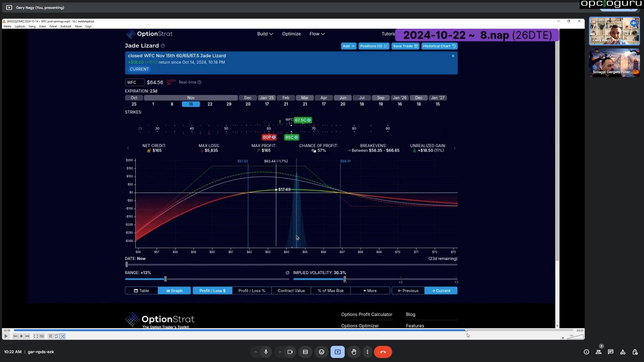Image resolution: width=644 pixels, height=362 pixels.
Task: Open Positions (3) list
Action: coord(374,46)
